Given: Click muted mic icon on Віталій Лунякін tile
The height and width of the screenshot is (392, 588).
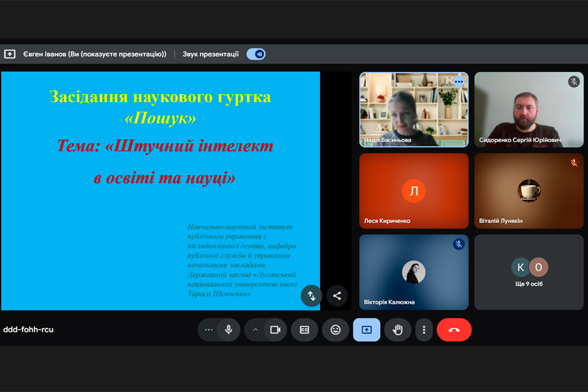Looking at the screenshot, I should pos(574,163).
